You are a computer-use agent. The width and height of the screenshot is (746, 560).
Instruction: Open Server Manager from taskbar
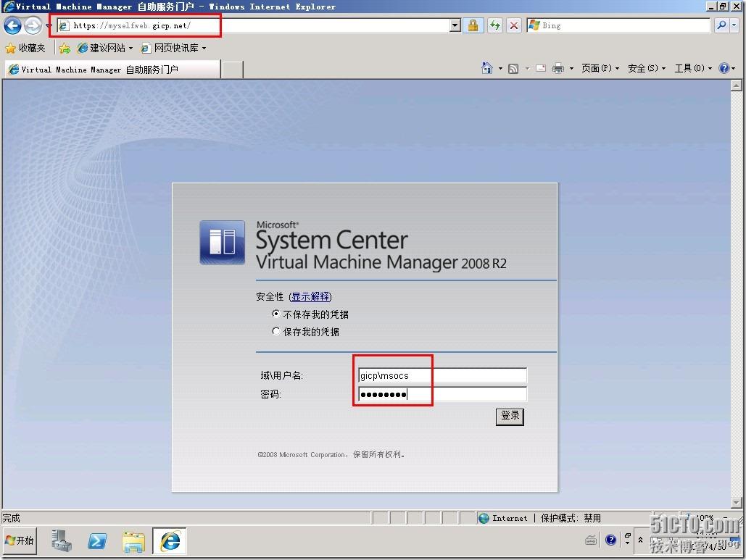[62, 541]
